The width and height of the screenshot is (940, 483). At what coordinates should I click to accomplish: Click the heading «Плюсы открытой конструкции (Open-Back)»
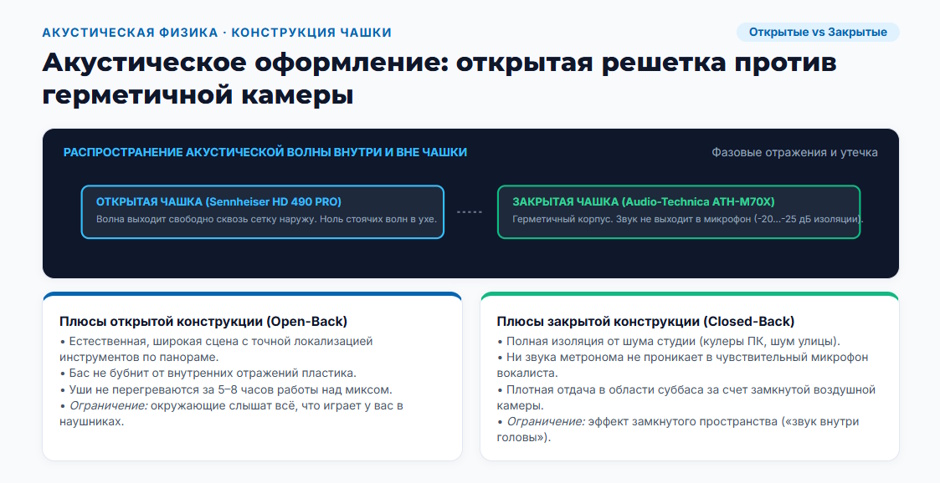(203, 321)
